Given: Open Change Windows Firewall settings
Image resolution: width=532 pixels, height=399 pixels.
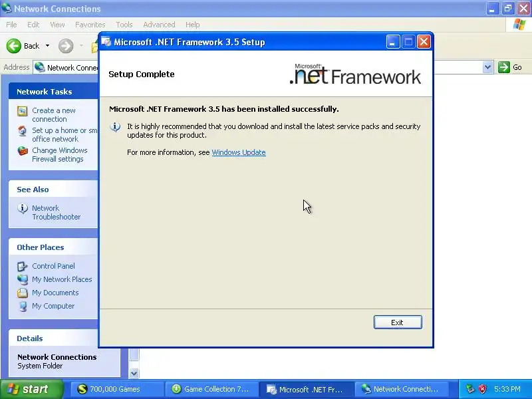Looking at the screenshot, I should 60,154.
